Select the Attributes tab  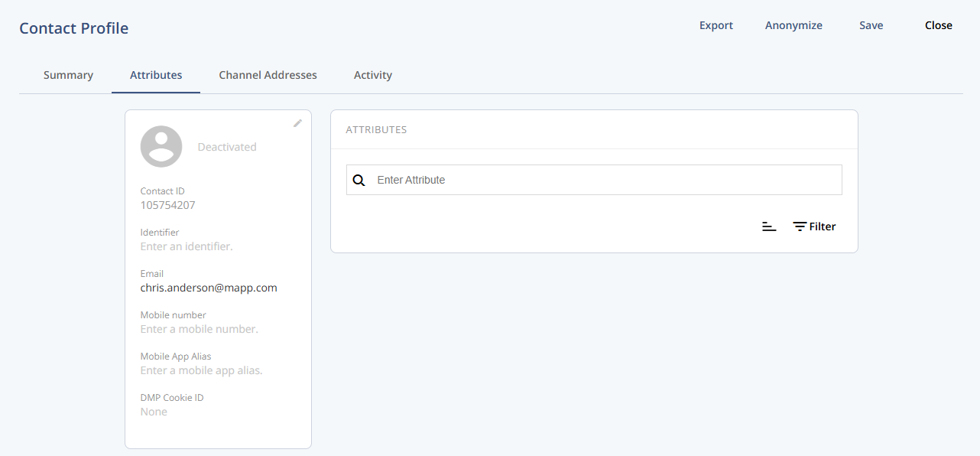pyautogui.click(x=156, y=75)
